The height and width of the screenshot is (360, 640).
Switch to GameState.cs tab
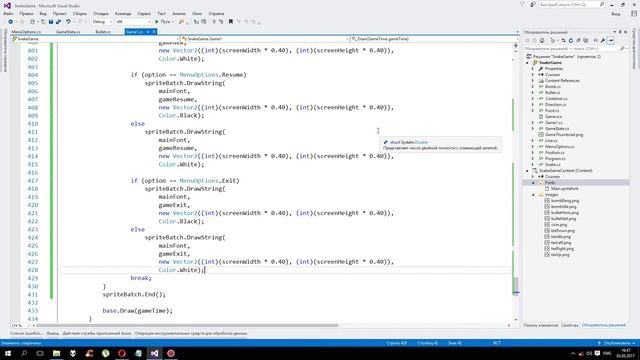click(x=68, y=32)
